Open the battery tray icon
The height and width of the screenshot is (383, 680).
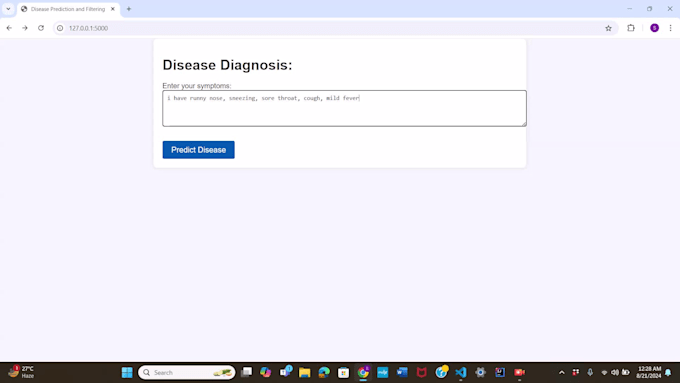click(x=625, y=372)
